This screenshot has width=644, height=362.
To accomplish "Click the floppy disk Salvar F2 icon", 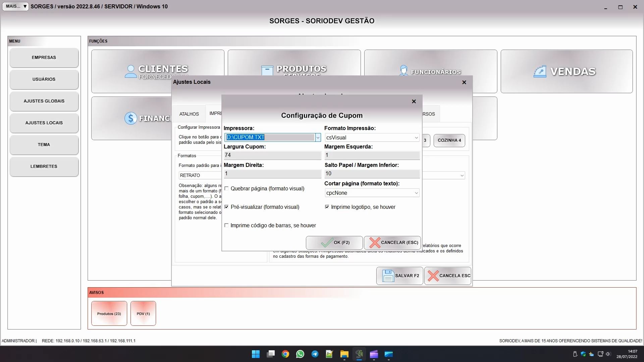I will coord(388,276).
